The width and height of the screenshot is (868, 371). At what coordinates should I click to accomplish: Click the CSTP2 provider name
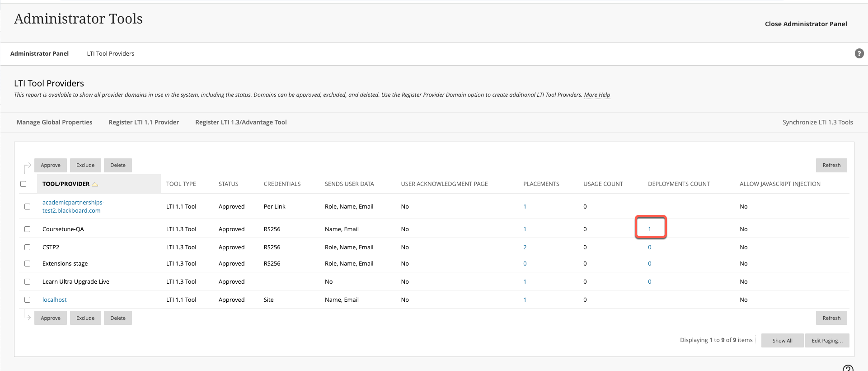[51, 247]
